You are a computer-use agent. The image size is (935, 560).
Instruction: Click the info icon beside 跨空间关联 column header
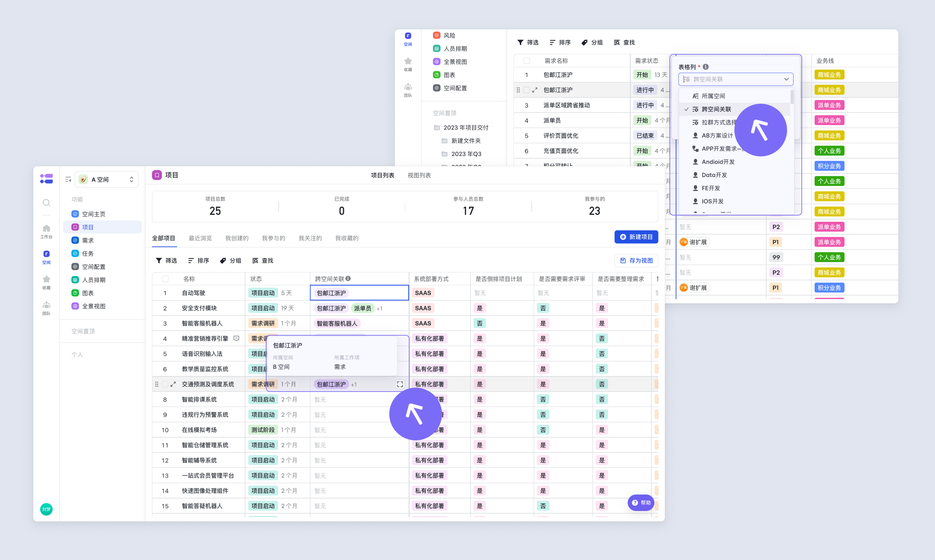[348, 279]
